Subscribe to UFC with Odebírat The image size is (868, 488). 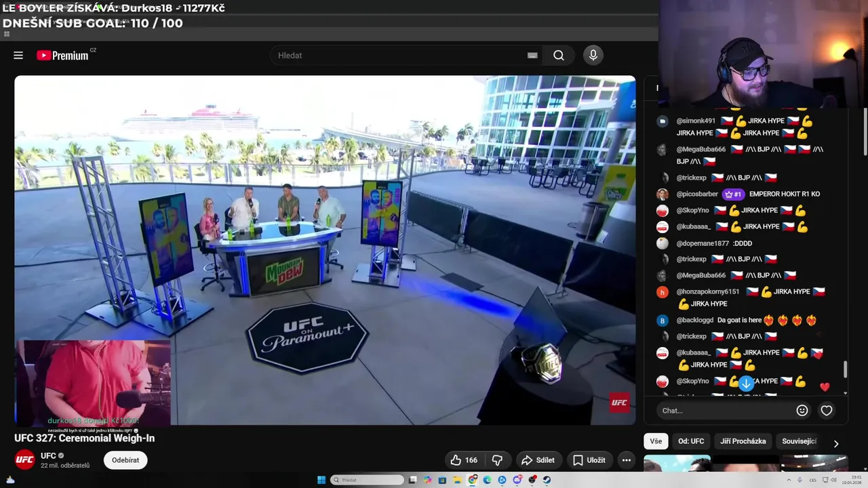tap(125, 460)
